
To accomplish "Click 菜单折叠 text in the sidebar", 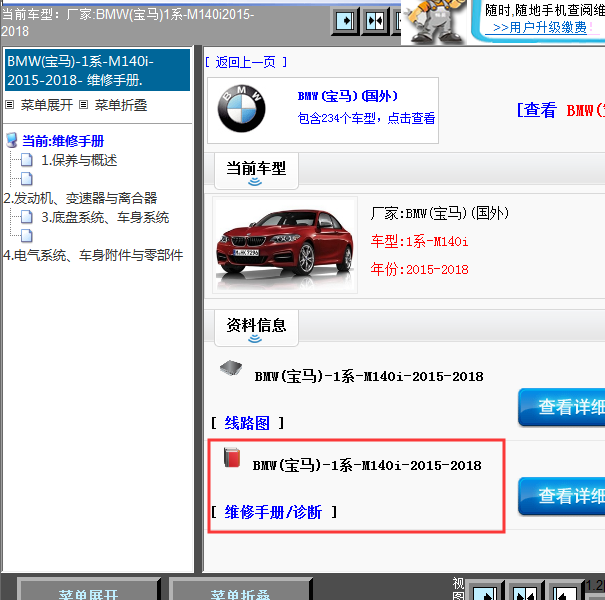I will pos(121,105).
